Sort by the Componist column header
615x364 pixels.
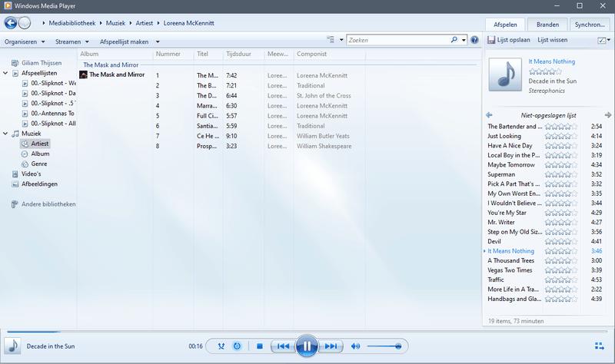pos(330,54)
